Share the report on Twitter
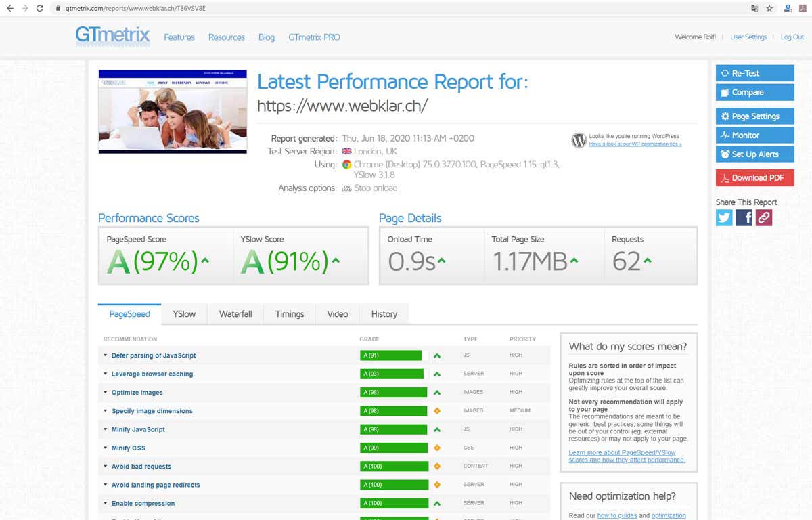This screenshot has height=520, width=812. coord(724,217)
